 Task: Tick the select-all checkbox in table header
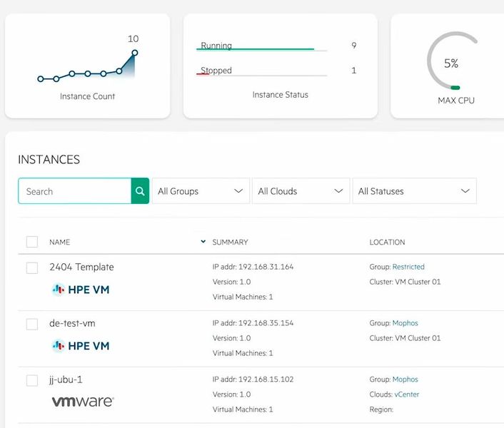32,242
